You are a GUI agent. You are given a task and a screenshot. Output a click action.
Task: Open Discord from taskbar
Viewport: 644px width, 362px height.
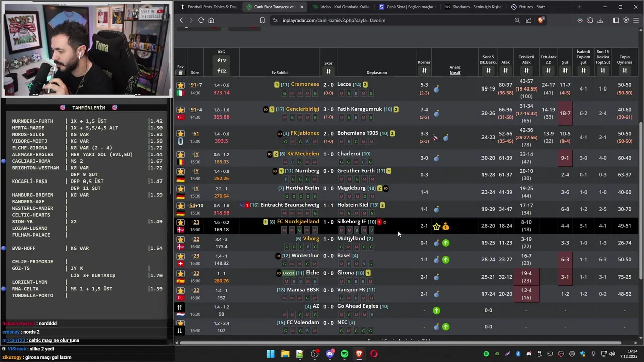tap(330, 354)
